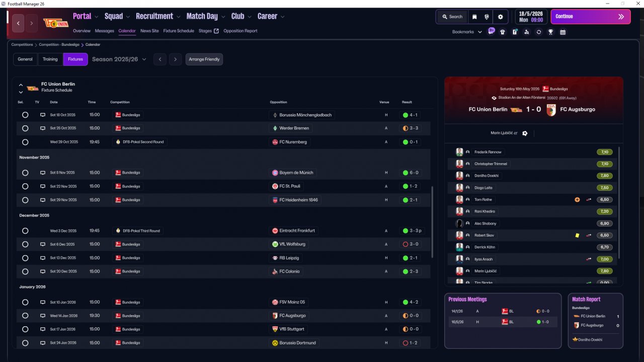Open the News Site submenu item
Image resolution: width=644 pixels, height=362 pixels.
pos(149,31)
